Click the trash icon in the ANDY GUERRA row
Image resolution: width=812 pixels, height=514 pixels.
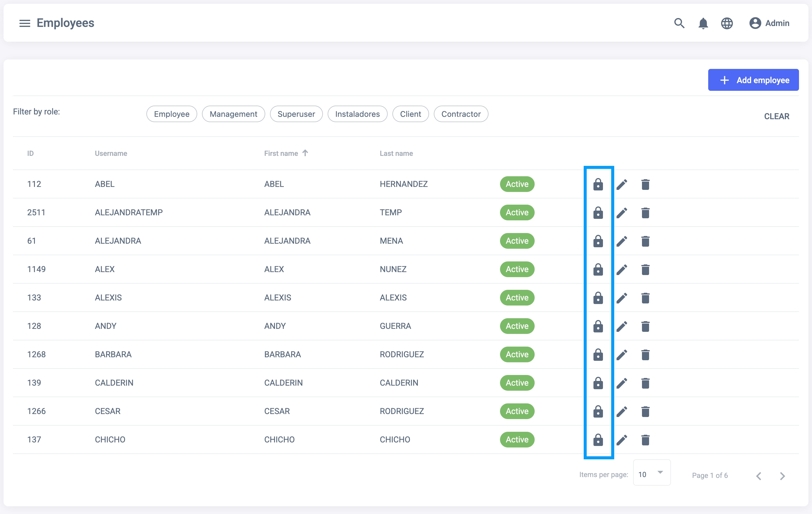645,326
